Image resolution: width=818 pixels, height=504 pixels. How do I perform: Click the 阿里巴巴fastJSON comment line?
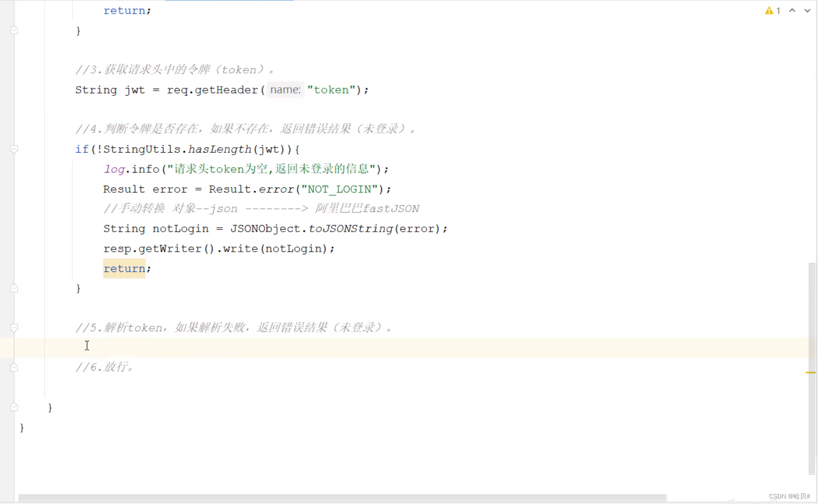point(261,208)
